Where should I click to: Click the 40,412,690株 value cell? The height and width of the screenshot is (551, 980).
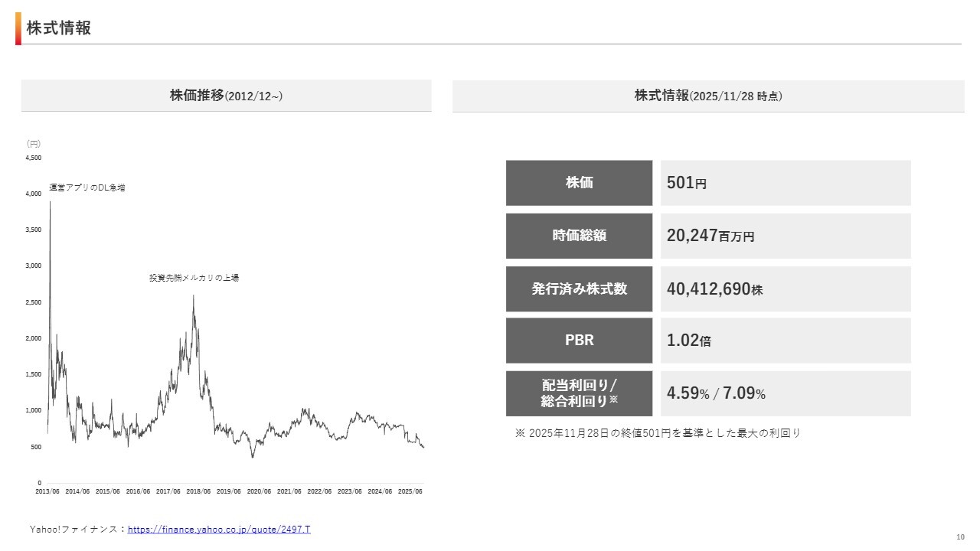tap(786, 289)
